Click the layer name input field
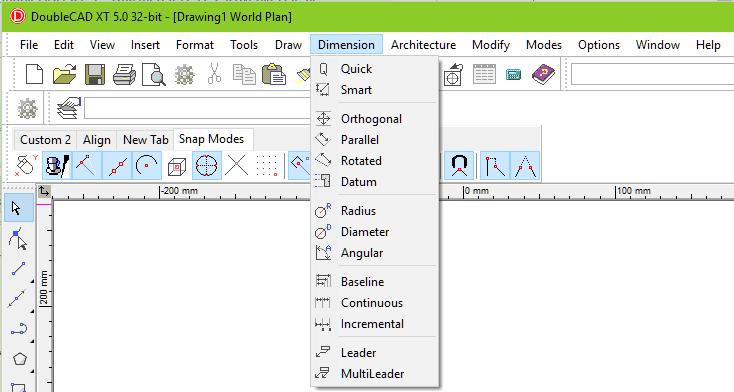Screen dimensions: 734x392 [x=198, y=109]
